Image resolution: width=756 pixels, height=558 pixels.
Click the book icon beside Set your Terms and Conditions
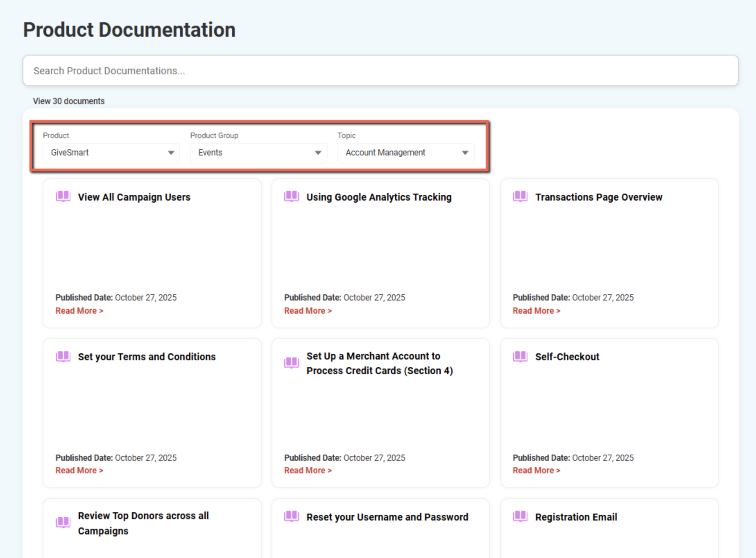coord(63,356)
